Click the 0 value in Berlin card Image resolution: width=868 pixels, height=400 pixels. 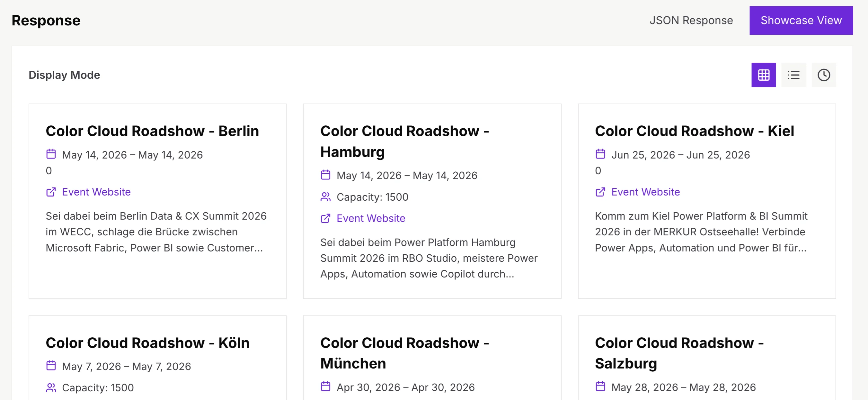pos(49,171)
